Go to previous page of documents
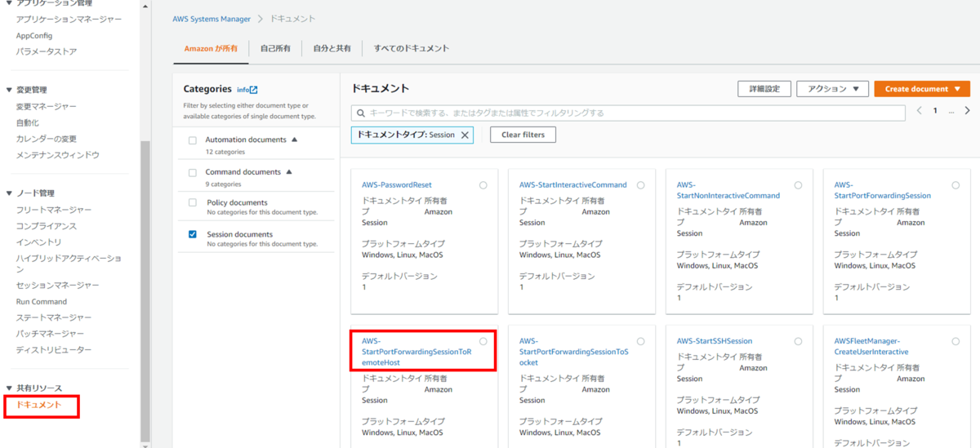This screenshot has width=980, height=448. click(920, 110)
